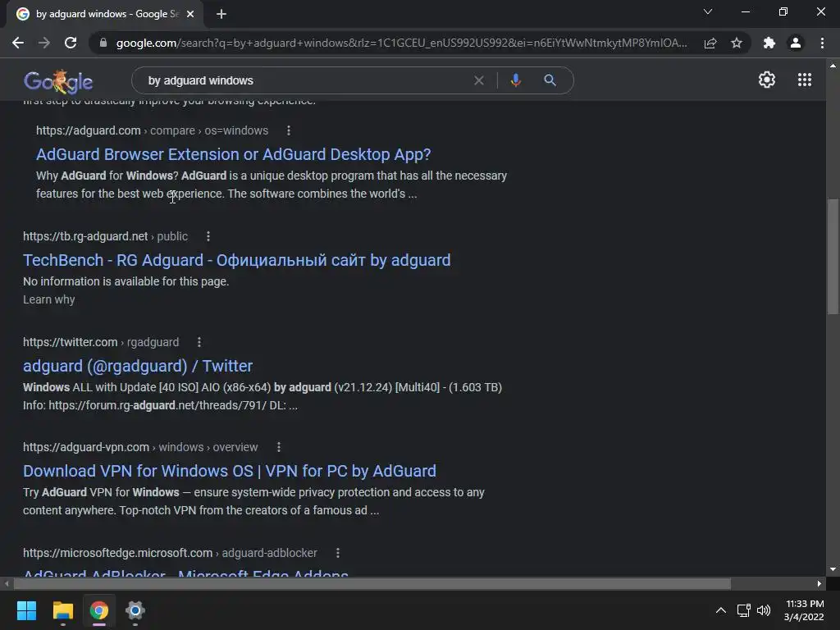The height and width of the screenshot is (630, 840).
Task: Open 'AdGuard Browser Extension or AdGuard Desktop App?'
Action: point(233,154)
